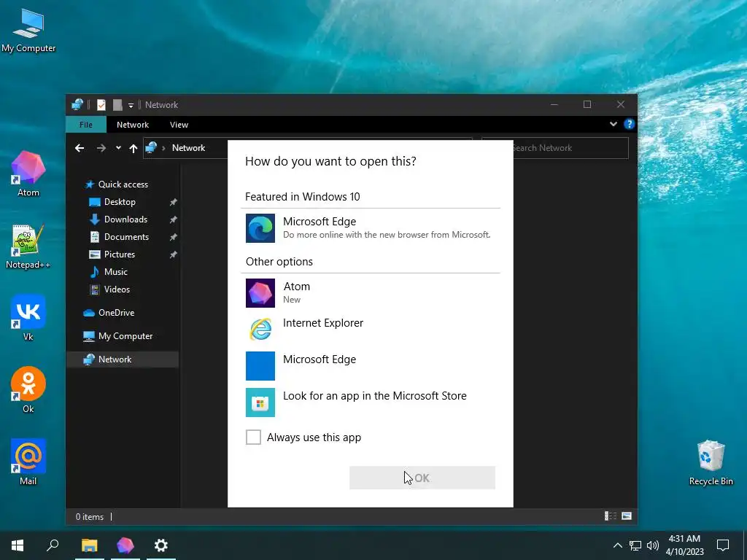Show hidden tray icons chevron
This screenshot has height=560, width=747.
tap(617, 545)
